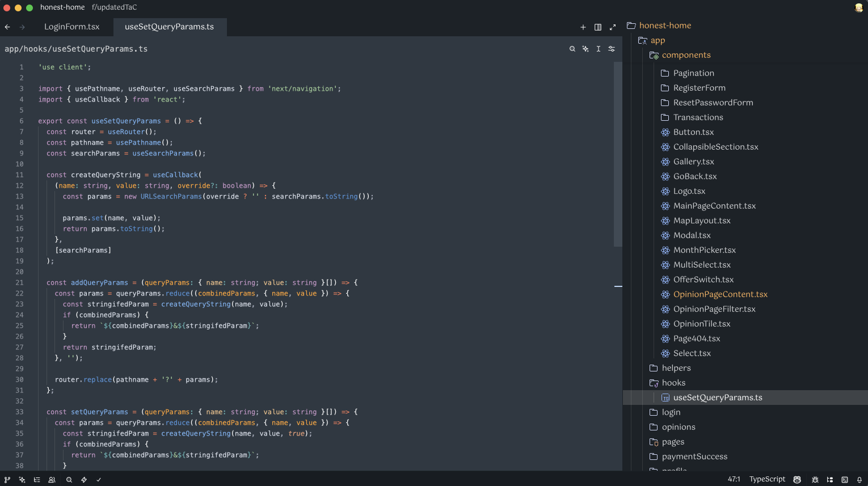
Task: Open Button.tsx from the file tree
Action: tap(688, 132)
